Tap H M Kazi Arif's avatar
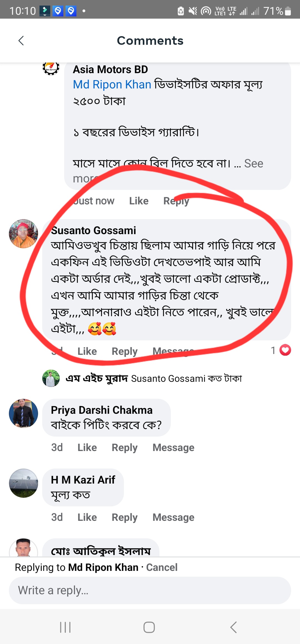Viewport: 300px width, 644px height. [23, 483]
